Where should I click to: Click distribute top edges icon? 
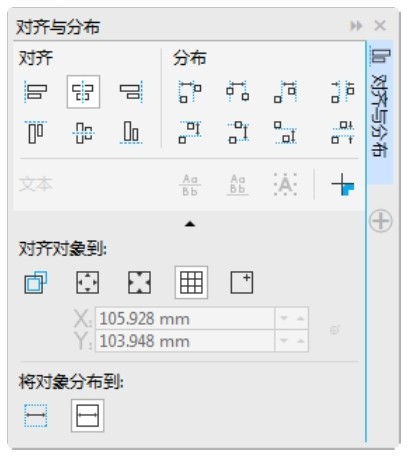190,133
